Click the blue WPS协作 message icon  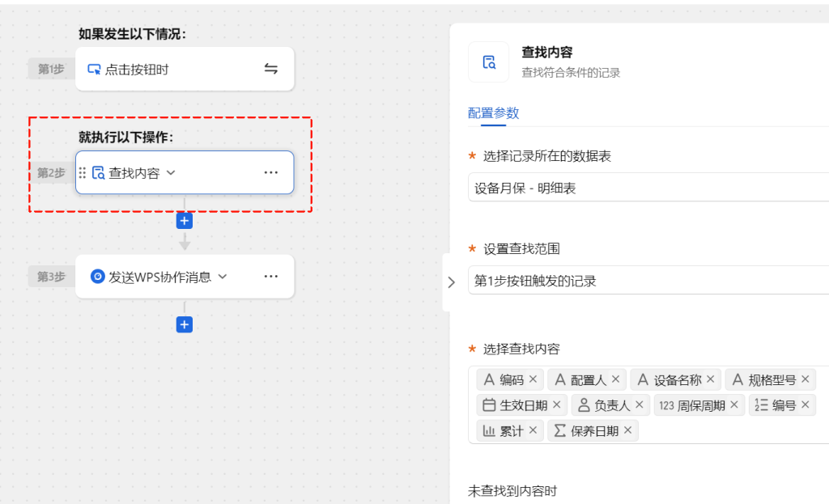pos(97,277)
